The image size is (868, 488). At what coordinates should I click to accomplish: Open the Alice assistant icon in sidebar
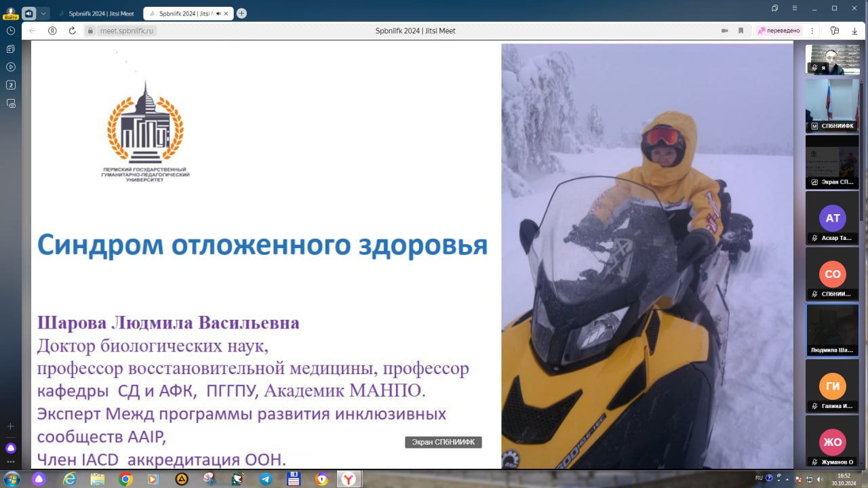coord(11,448)
